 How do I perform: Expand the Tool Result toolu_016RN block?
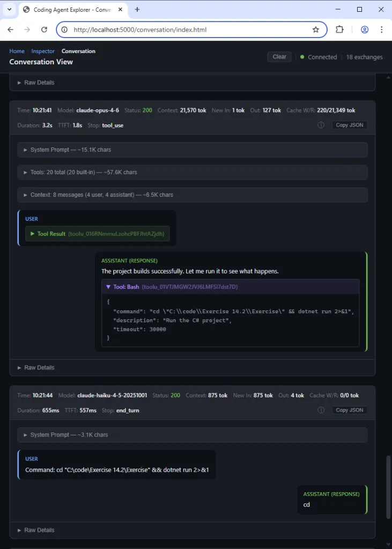point(98,234)
